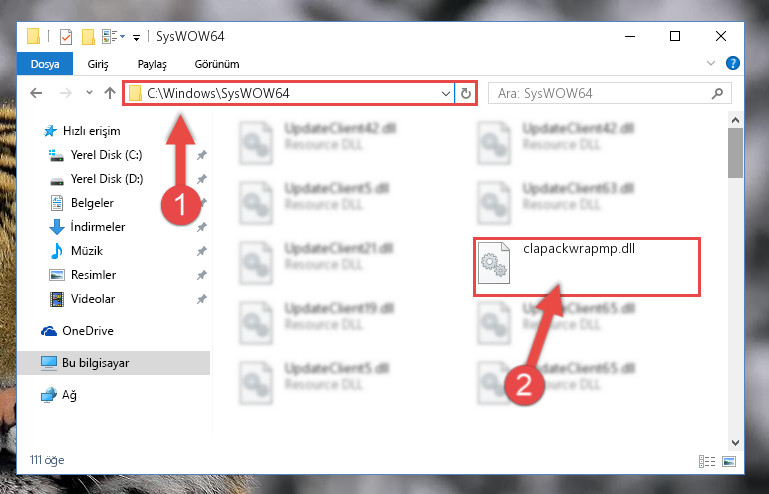Toggle pin next to Videolar
The height and width of the screenshot is (494, 769).
[202, 299]
